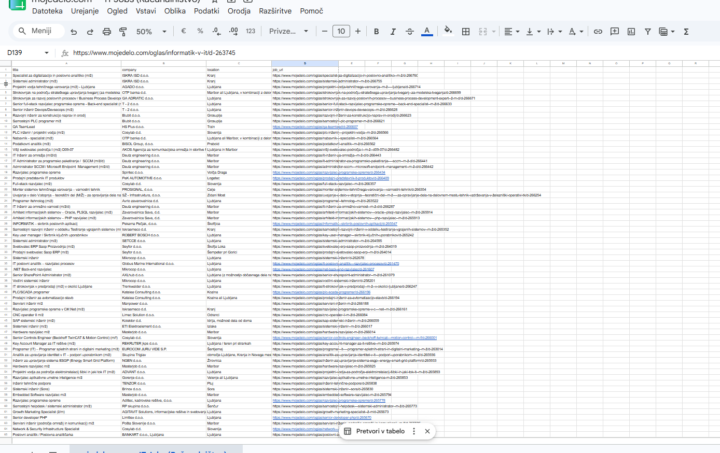720x453 pixels.
Task: Click the formula bar URL text
Action: [154, 53]
